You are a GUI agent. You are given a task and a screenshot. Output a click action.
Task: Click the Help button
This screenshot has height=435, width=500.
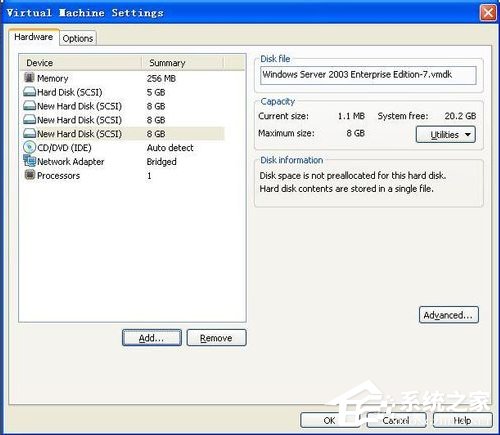pyautogui.click(x=463, y=420)
